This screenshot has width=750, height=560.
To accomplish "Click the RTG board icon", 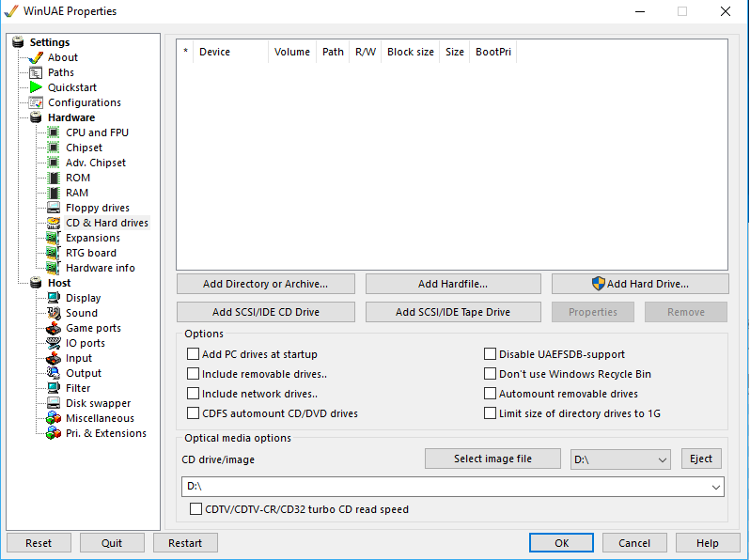I will pyautogui.click(x=53, y=253).
